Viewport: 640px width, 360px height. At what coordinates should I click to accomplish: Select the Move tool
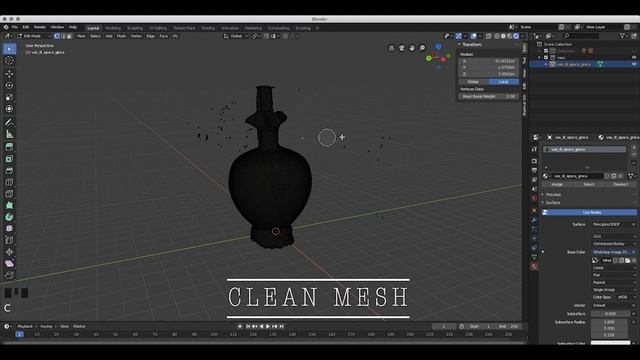pyautogui.click(x=9, y=73)
